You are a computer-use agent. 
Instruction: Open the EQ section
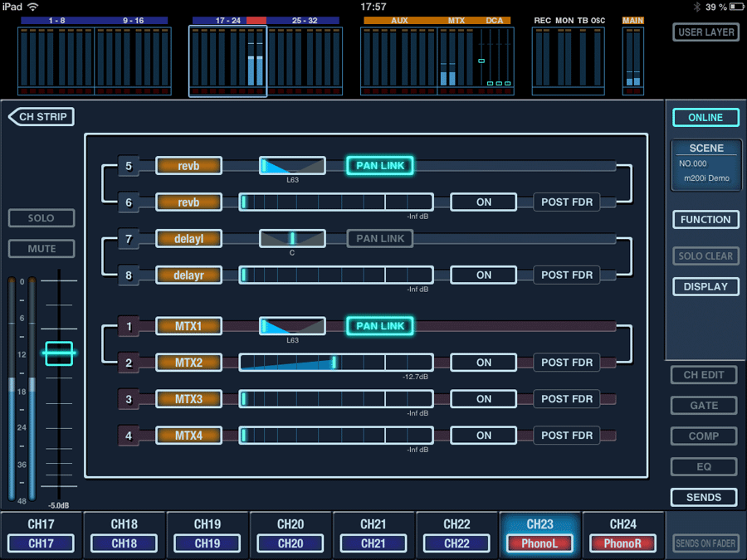pos(704,467)
